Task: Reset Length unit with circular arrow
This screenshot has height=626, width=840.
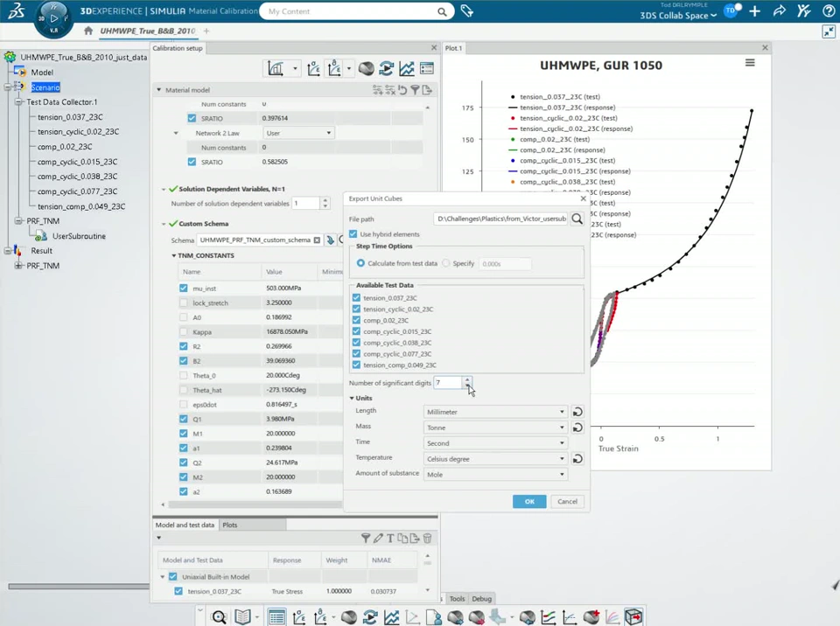Action: (577, 412)
